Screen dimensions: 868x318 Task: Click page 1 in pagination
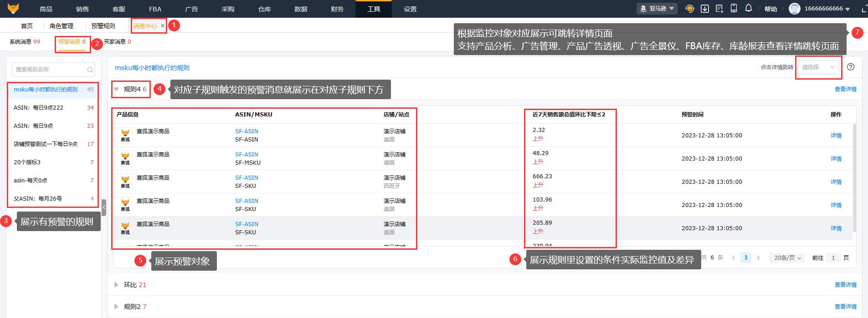click(746, 257)
